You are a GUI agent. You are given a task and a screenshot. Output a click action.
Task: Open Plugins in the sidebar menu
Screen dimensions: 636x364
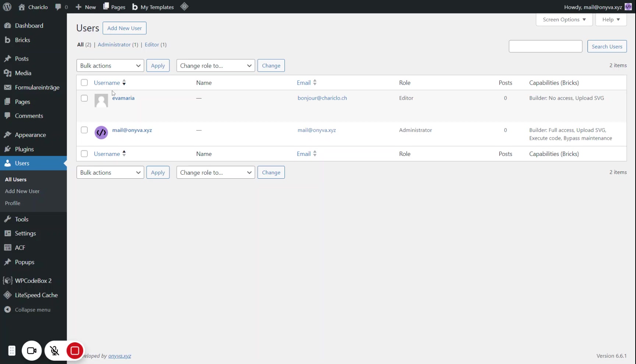coord(24,149)
